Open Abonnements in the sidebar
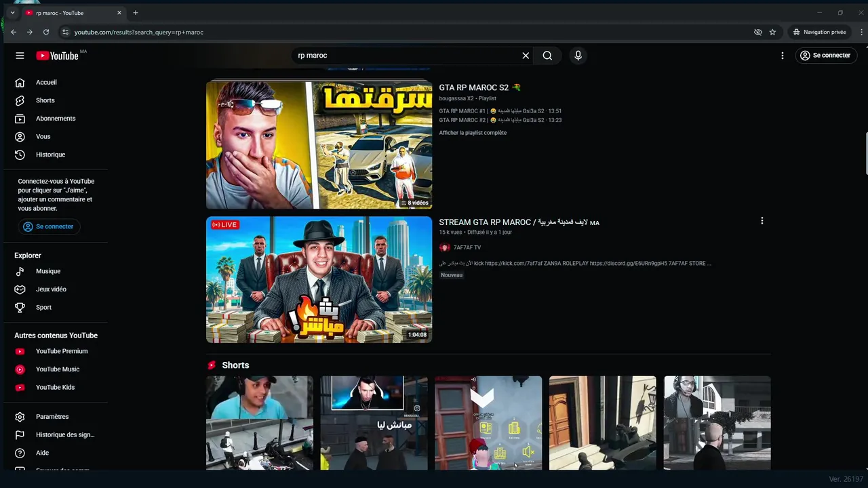Viewport: 868px width, 488px height. tap(54, 119)
